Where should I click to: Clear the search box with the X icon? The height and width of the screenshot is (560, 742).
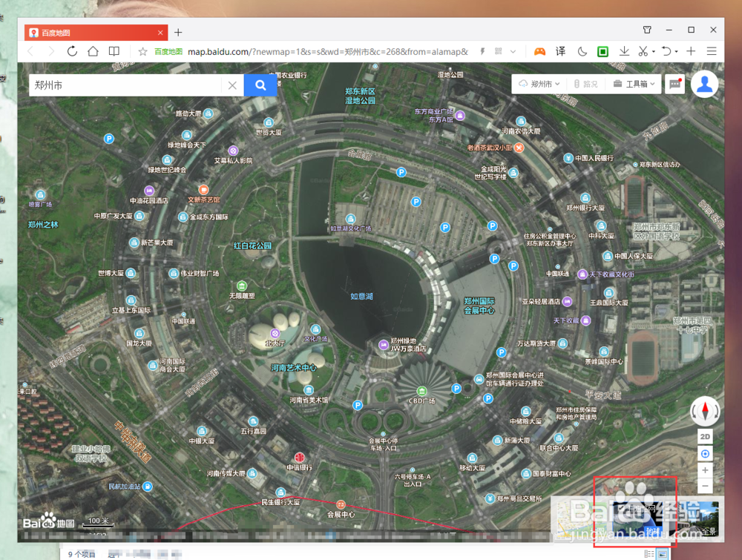[232, 85]
